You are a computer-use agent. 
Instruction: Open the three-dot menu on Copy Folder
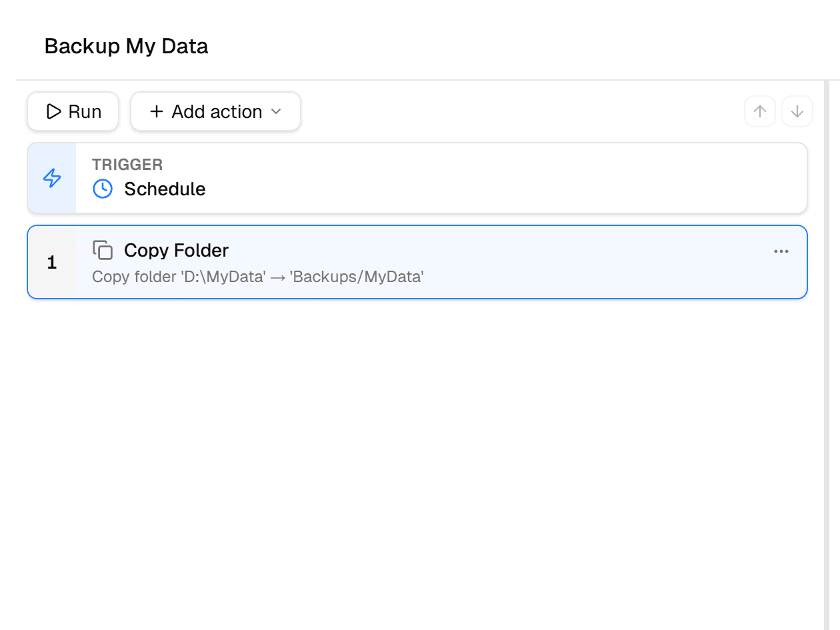(781, 251)
